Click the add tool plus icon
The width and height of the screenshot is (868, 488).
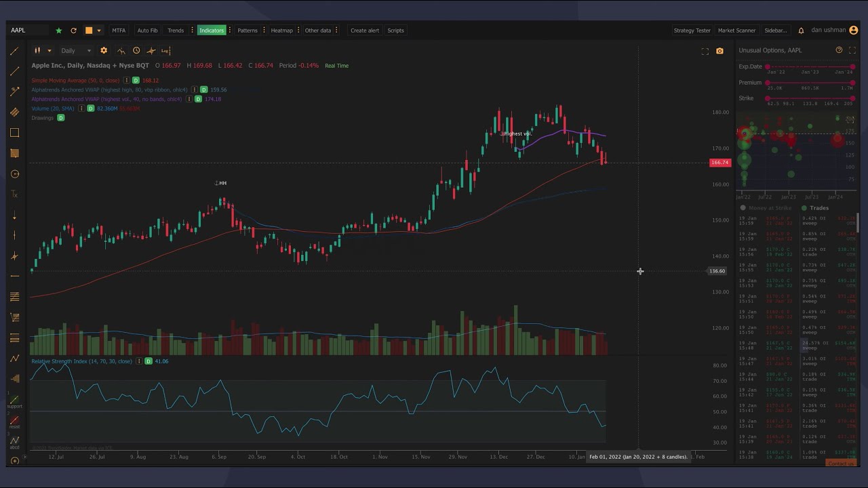click(14, 461)
